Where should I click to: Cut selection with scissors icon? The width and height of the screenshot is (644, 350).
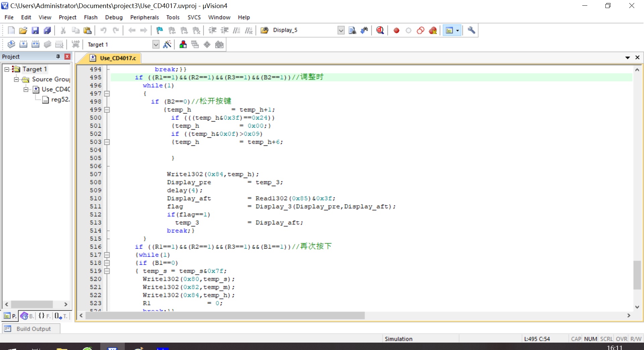63,30
